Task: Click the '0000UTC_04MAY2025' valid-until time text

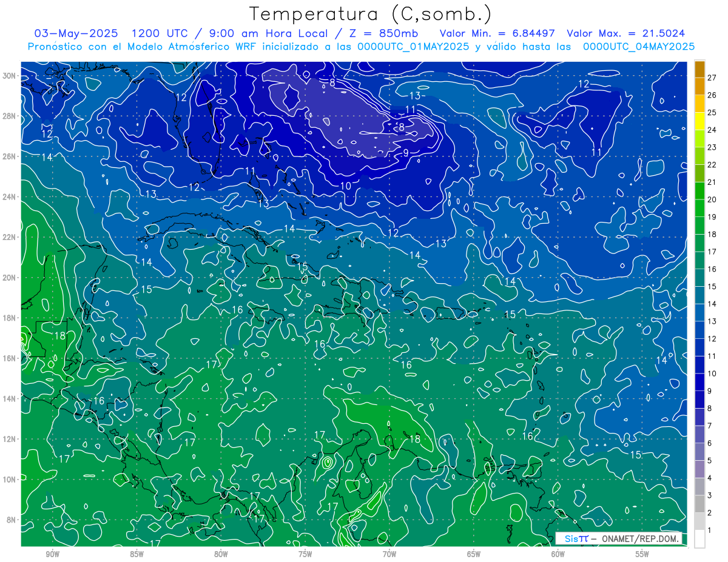Action: pyautogui.click(x=639, y=46)
